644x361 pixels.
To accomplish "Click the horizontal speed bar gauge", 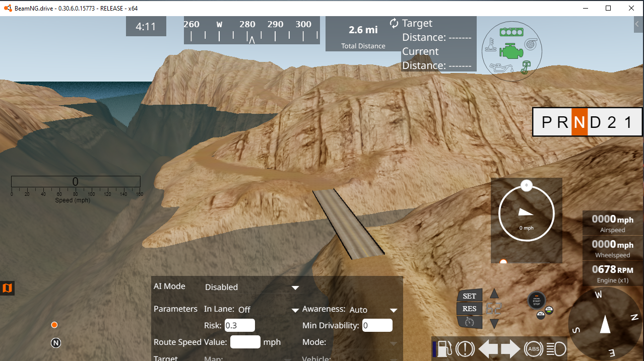I will [76, 182].
